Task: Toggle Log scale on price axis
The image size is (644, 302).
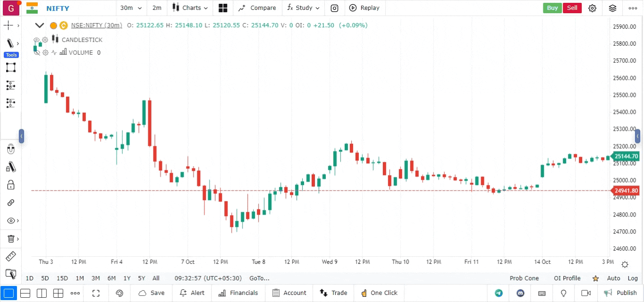Action: [632, 278]
